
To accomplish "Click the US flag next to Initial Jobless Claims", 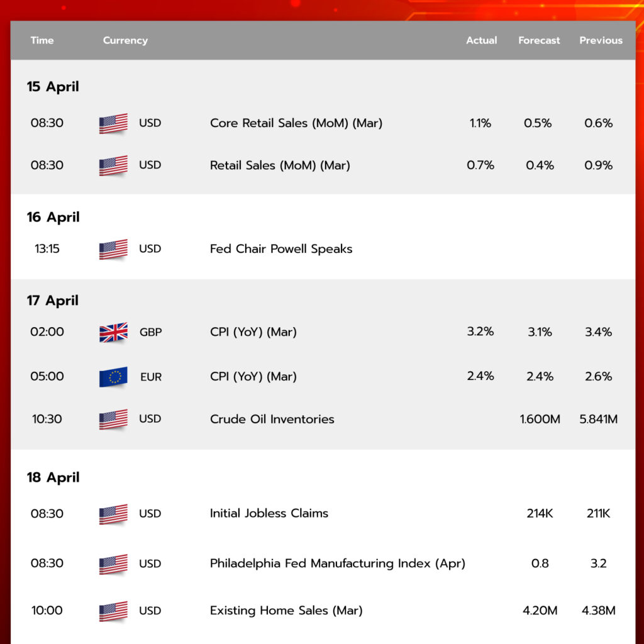I will click(x=113, y=514).
